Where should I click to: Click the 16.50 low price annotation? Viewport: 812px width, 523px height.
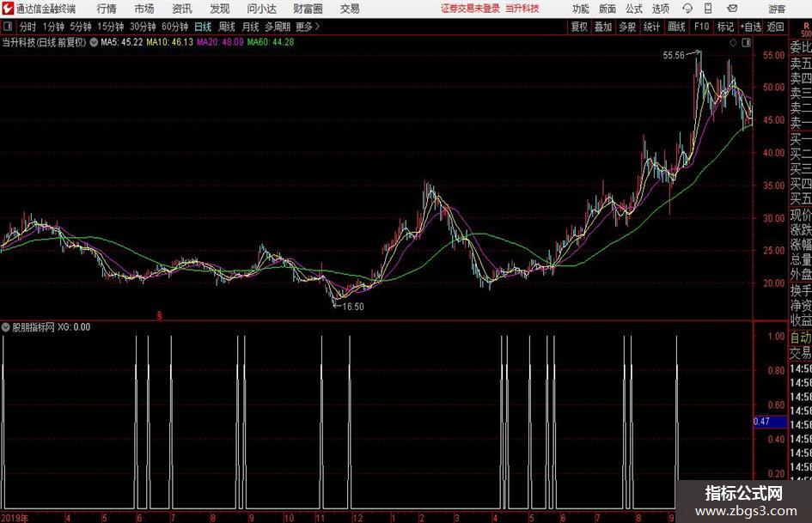click(x=353, y=307)
